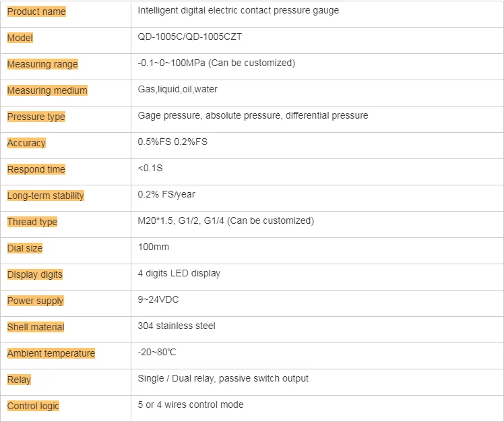
Task: Click the "Product name" label cell
Action: coord(36,11)
